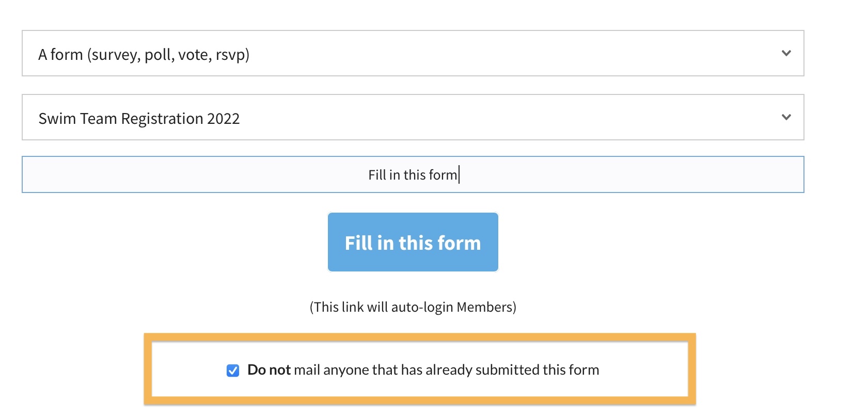This screenshot has width=868, height=417.
Task: Click the bold 'Do not' text
Action: pyautogui.click(x=269, y=370)
